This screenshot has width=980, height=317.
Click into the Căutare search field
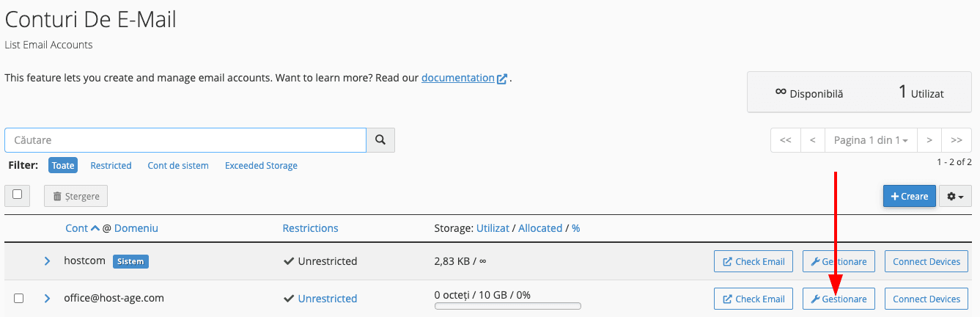(185, 139)
